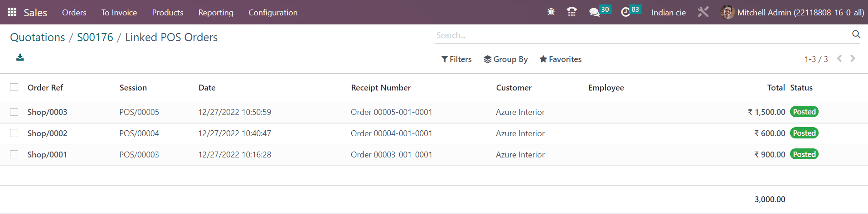Go back to S00176 breadcrumb

pyautogui.click(x=95, y=37)
